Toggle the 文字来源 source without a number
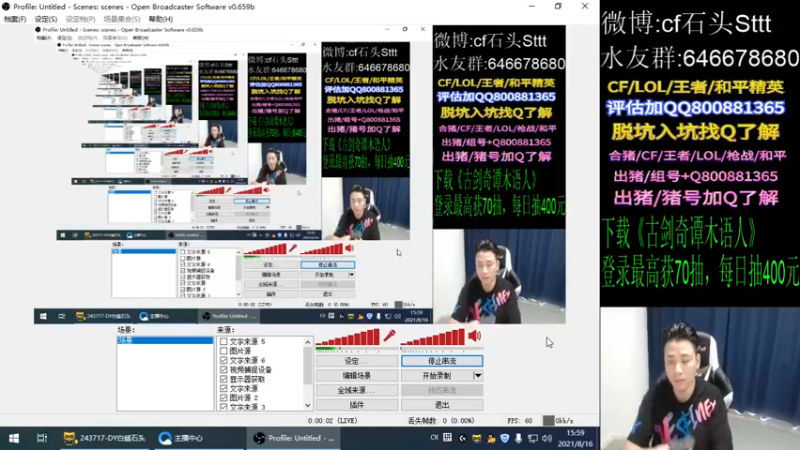This screenshot has height=450, width=800. pos(223,388)
